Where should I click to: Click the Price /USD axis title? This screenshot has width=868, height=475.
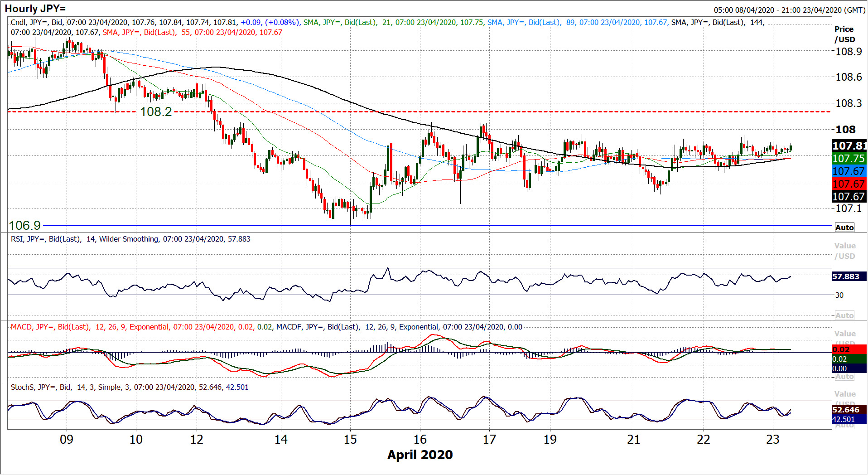click(845, 34)
